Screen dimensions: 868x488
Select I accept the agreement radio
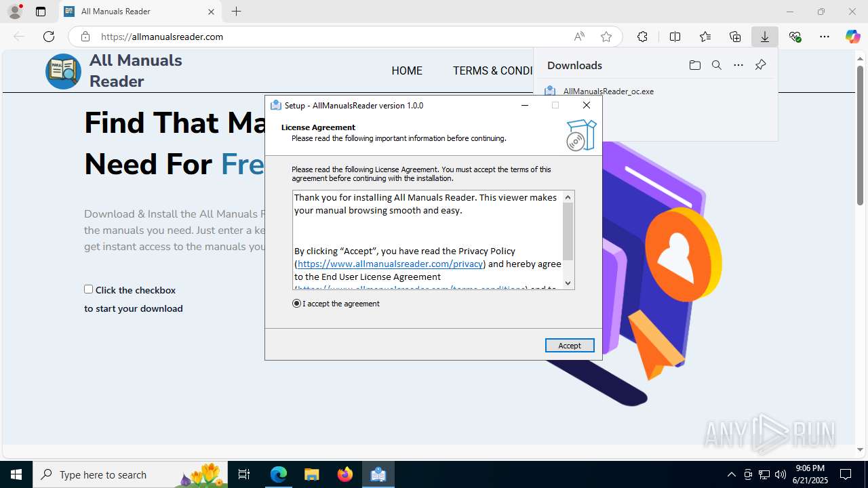(x=296, y=304)
